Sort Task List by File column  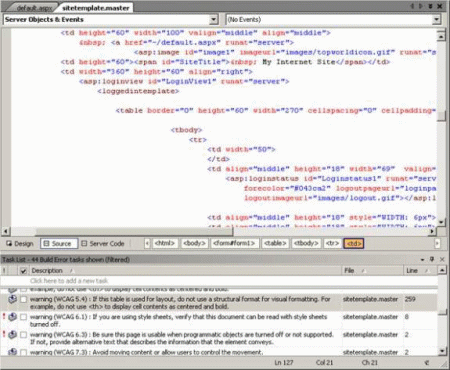(x=372, y=271)
